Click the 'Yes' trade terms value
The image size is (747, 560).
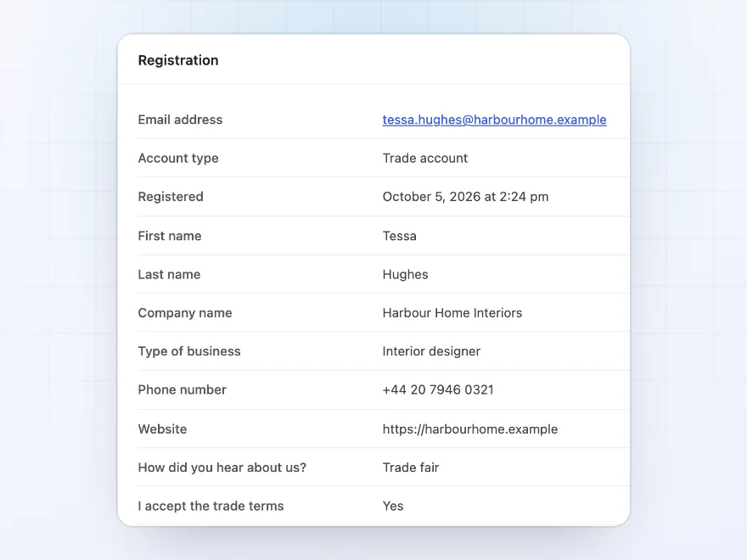tap(393, 507)
